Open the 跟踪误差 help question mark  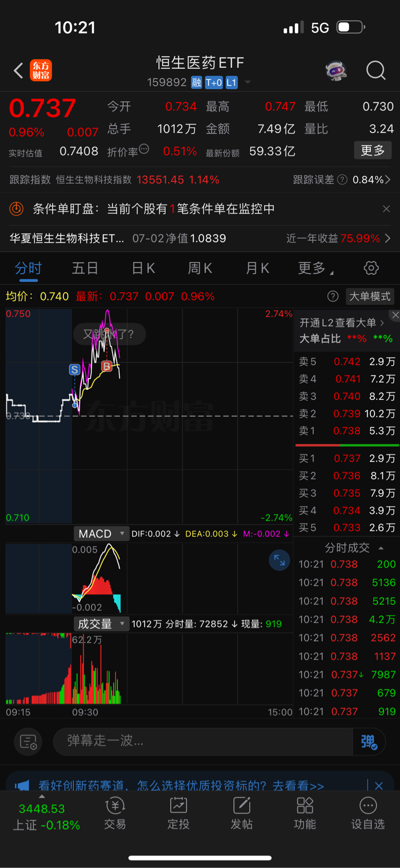[342, 180]
